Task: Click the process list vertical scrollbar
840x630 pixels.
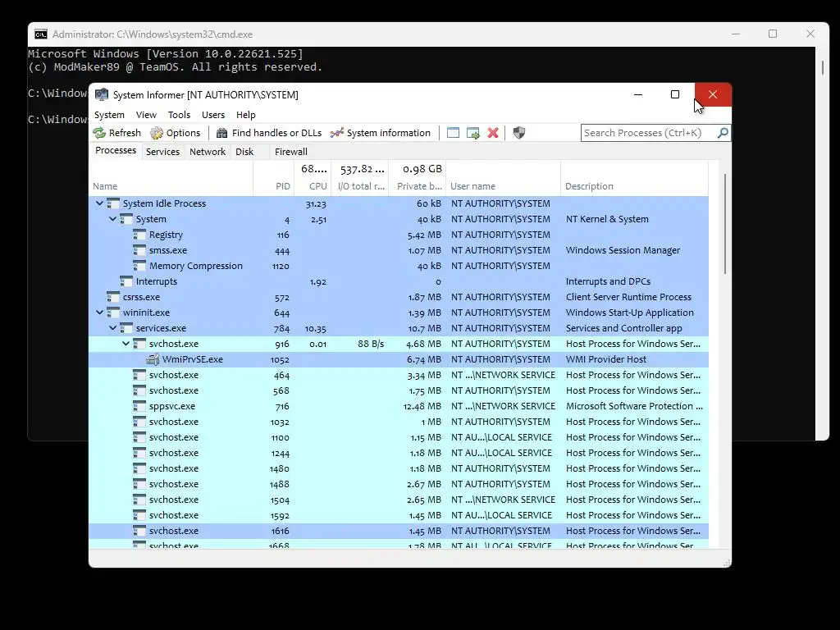Action: 725,224
